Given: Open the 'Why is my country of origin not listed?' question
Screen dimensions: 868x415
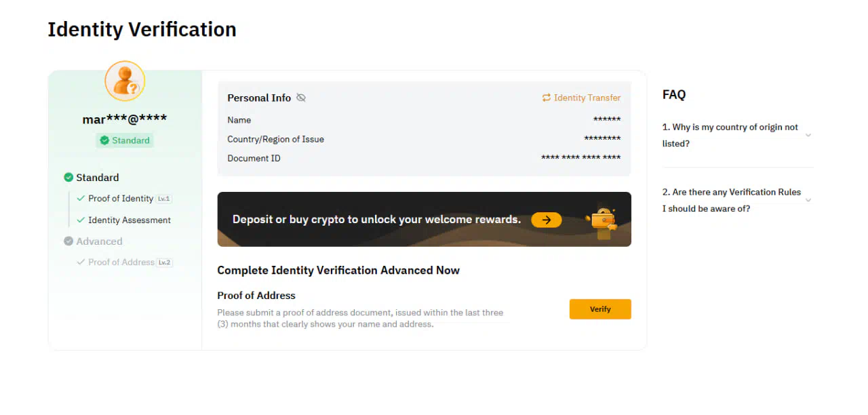Looking at the screenshot, I should [x=730, y=135].
